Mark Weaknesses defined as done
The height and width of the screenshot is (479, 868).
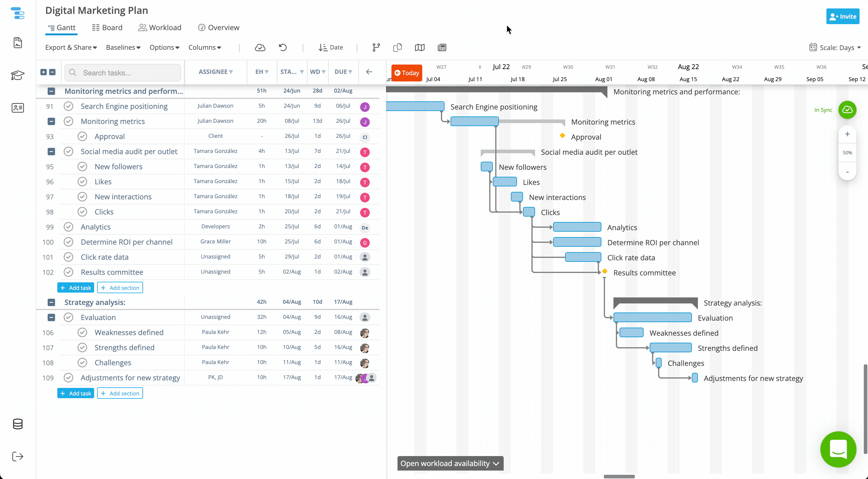point(82,332)
